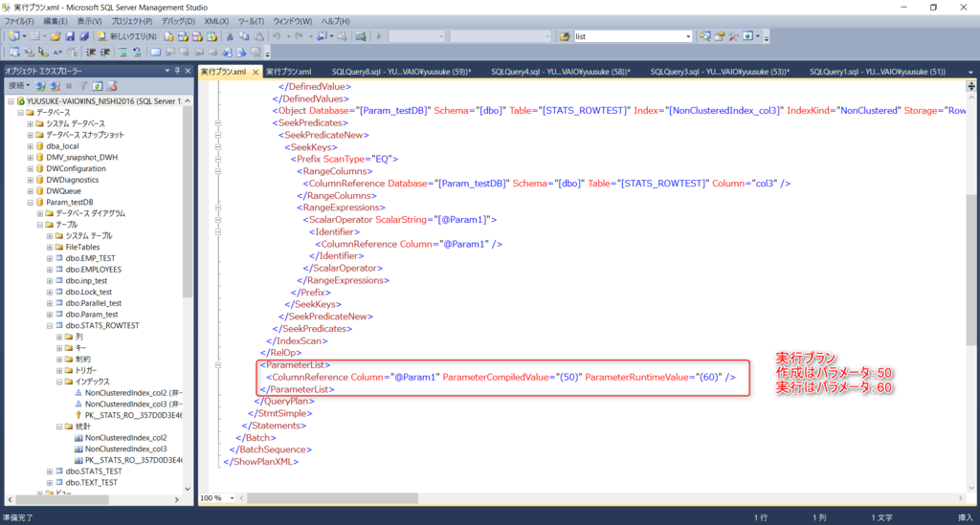Collapse the インデックス folder node
The image size is (980, 525).
pyautogui.click(x=59, y=382)
